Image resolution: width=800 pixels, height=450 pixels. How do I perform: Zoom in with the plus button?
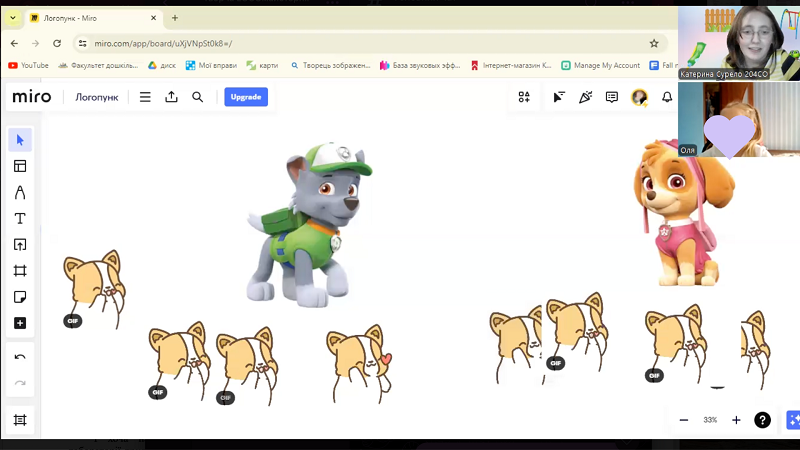(736, 420)
